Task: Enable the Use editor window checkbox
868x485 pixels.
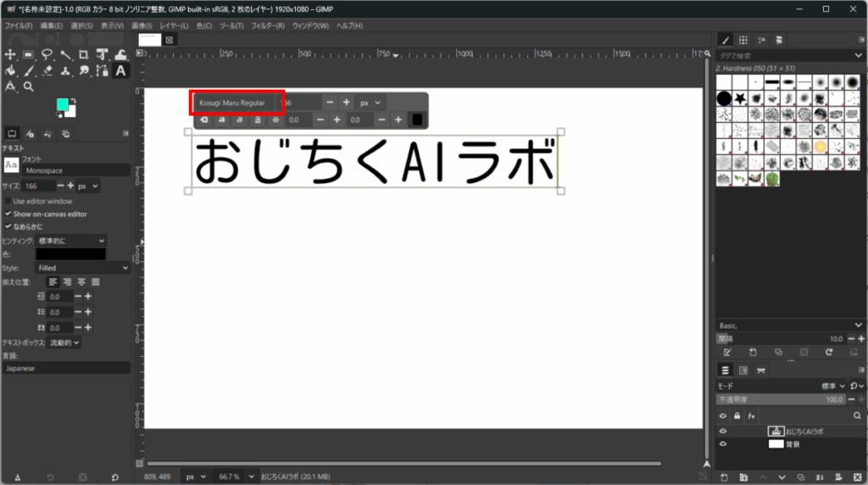Action: tap(8, 202)
